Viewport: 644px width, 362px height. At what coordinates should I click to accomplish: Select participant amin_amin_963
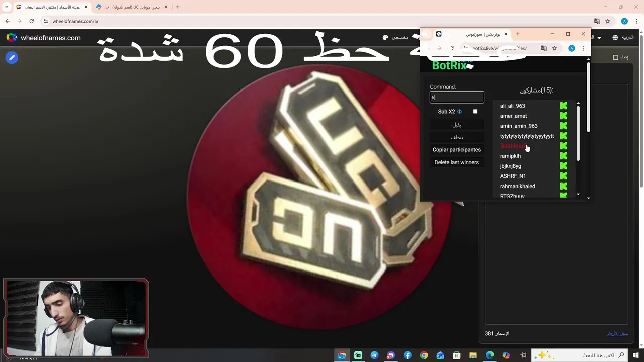pos(519,126)
